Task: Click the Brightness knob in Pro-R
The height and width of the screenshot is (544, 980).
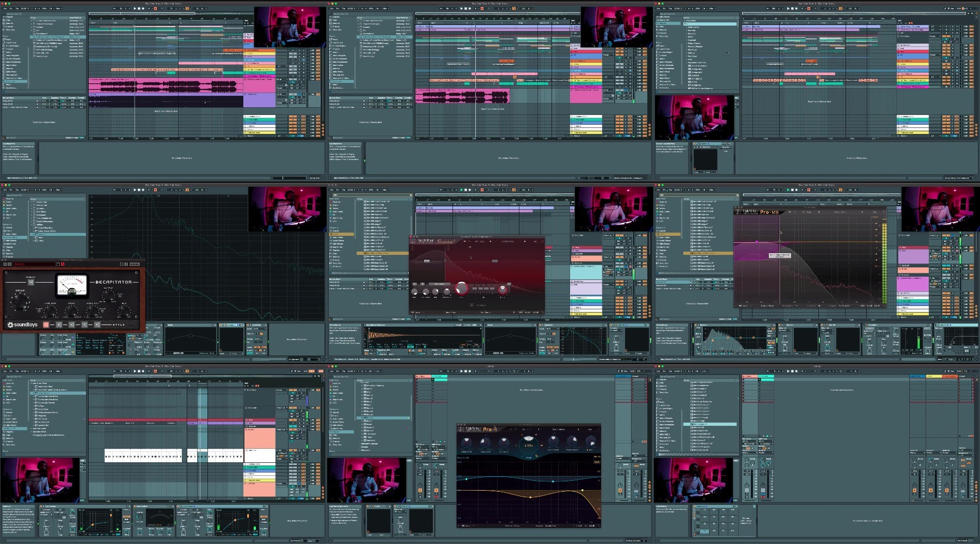Action: coord(467,442)
